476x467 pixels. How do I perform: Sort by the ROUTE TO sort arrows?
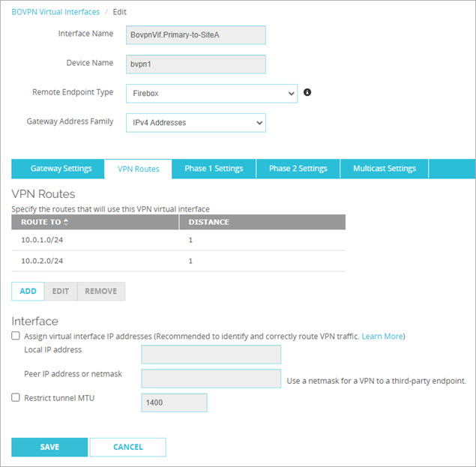click(x=66, y=222)
